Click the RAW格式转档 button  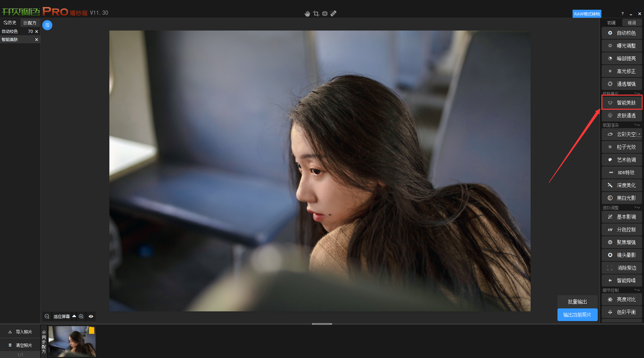point(587,14)
